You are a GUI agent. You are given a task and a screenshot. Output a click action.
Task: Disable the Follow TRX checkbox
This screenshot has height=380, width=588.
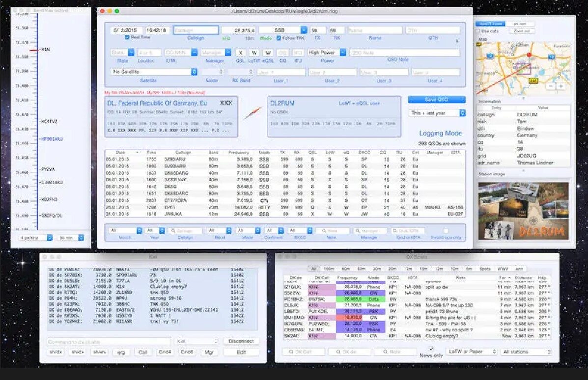[279, 38]
